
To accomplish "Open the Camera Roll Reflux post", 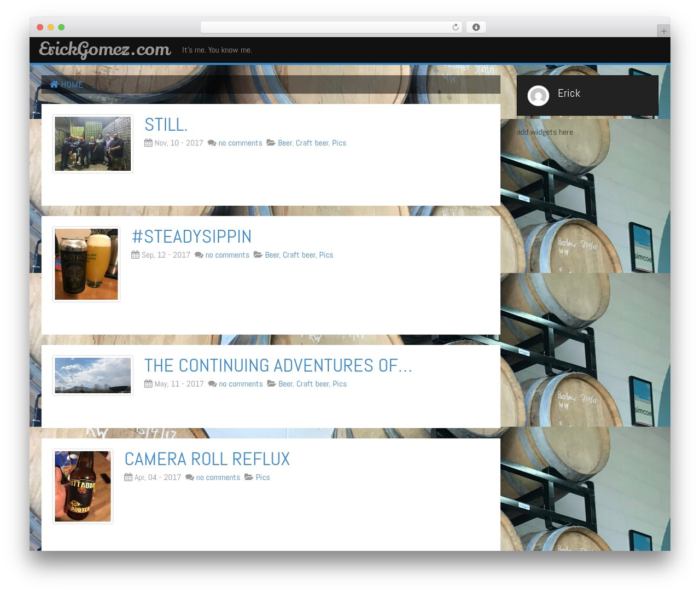I will pos(207,459).
